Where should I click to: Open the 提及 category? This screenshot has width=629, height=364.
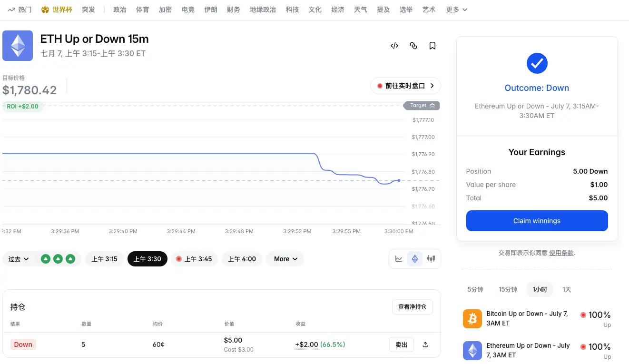point(383,10)
